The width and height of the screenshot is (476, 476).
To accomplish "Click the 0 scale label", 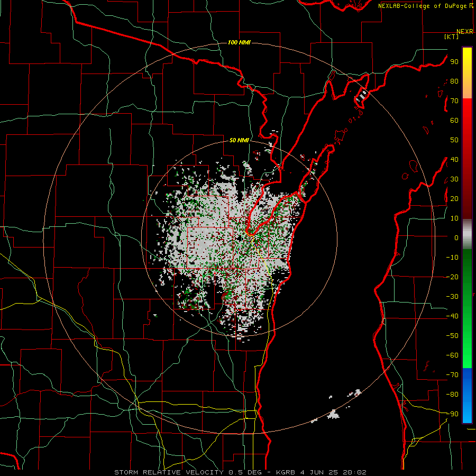I will pos(456,238).
